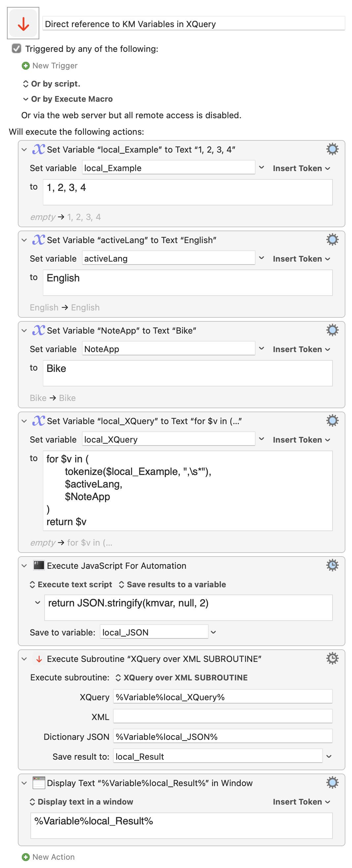The height and width of the screenshot is (868, 352).
Task: Click the macro's red arrow icon
Action: pos(23,23)
